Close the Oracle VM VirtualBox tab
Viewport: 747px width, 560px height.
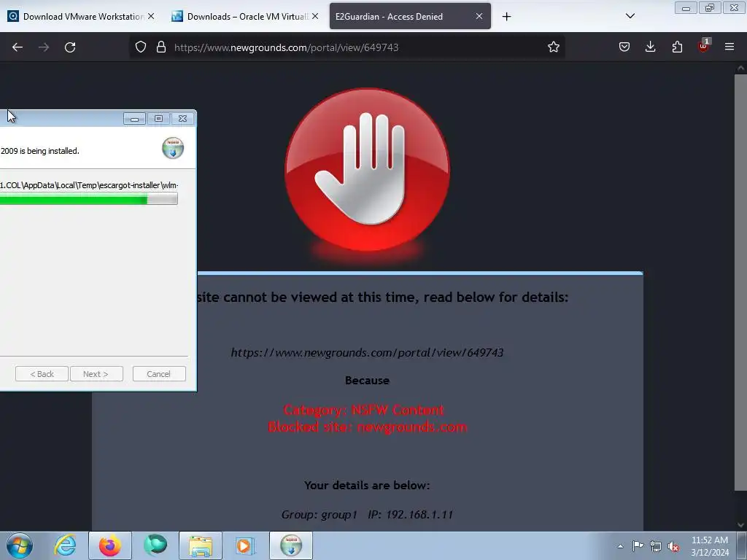click(x=315, y=17)
